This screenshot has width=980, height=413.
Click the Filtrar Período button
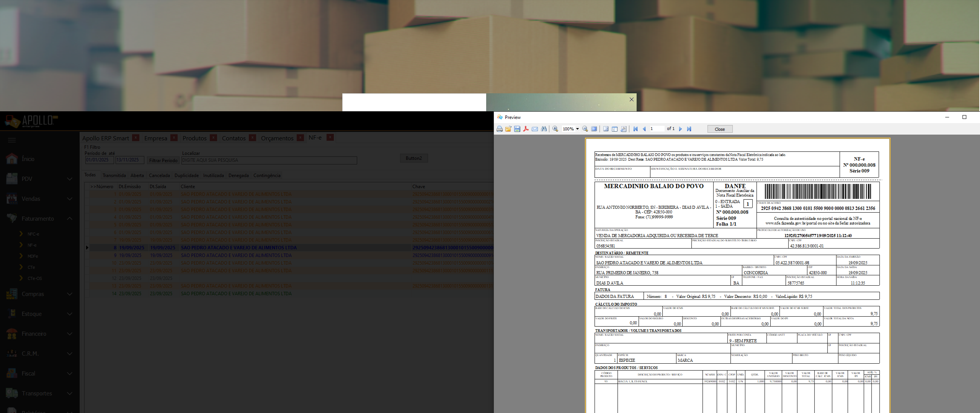(x=163, y=160)
